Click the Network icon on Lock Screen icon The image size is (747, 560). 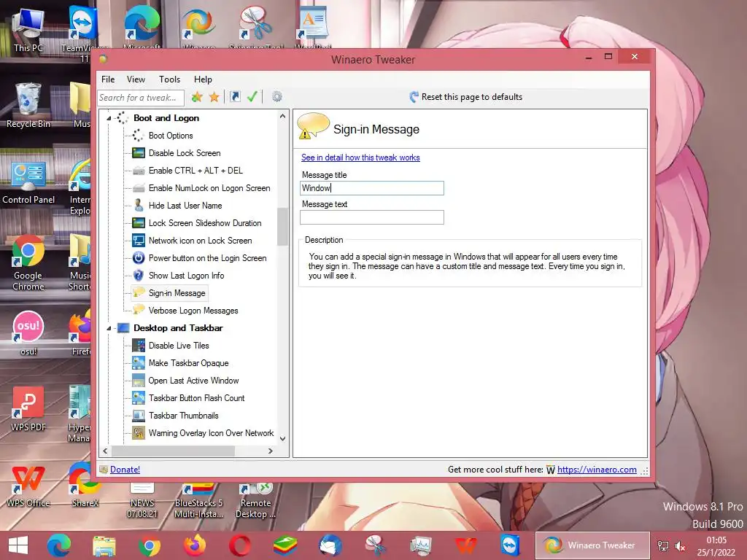138,241
